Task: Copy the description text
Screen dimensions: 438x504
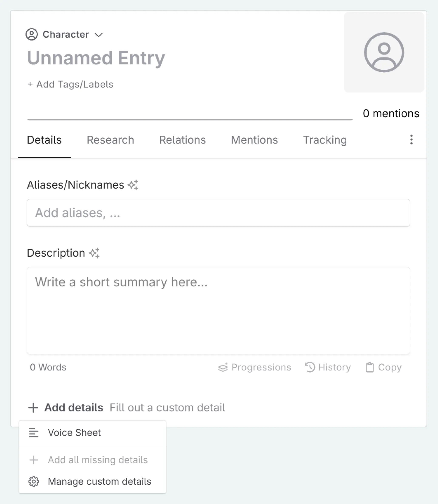Action: pos(383,367)
